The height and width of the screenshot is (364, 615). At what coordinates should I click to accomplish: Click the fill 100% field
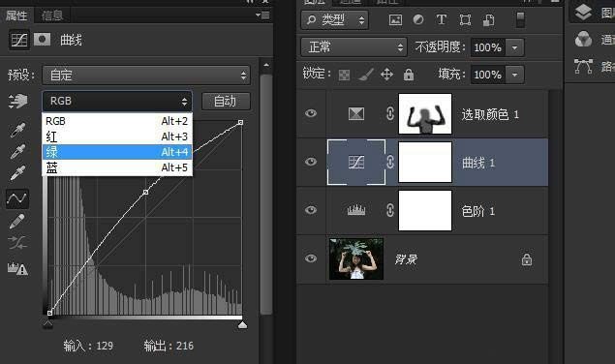coord(488,75)
